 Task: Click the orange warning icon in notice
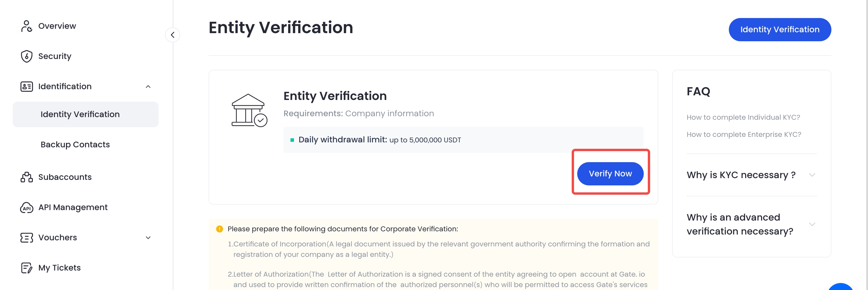[x=219, y=229]
